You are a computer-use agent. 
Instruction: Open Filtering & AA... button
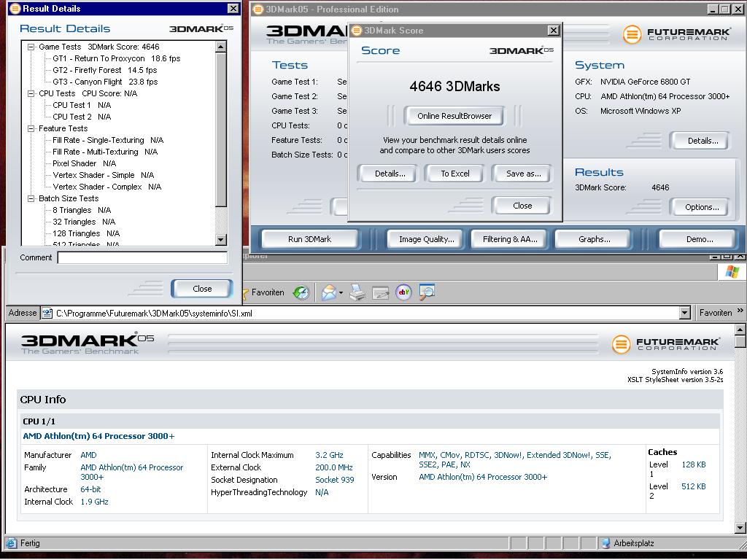click(510, 239)
